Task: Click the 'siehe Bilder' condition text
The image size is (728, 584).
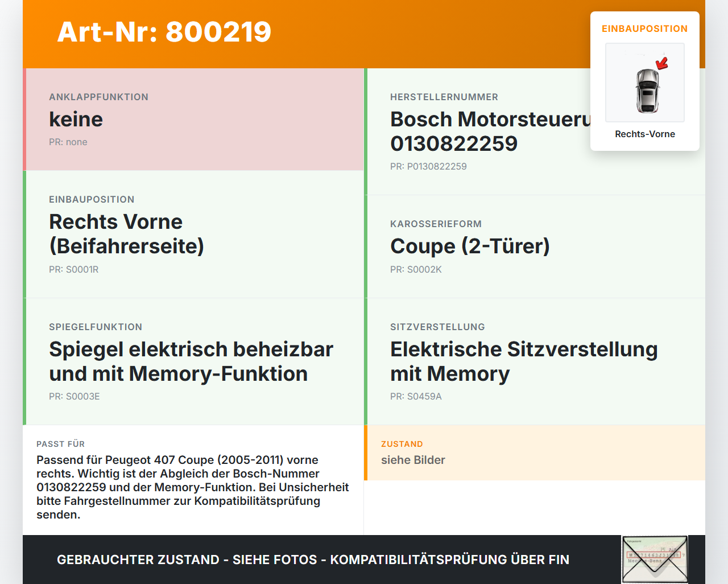Action: 413,460
